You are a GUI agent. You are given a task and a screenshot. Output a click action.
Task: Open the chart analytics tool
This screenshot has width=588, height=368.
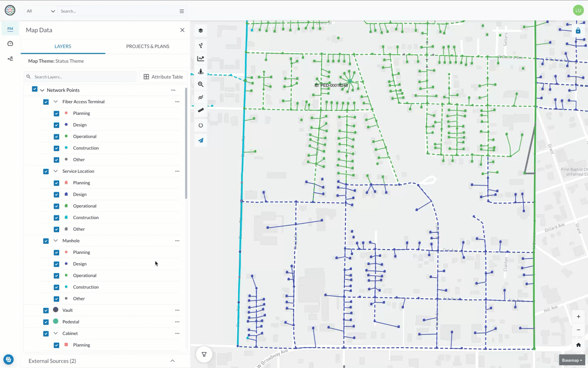pos(201,59)
